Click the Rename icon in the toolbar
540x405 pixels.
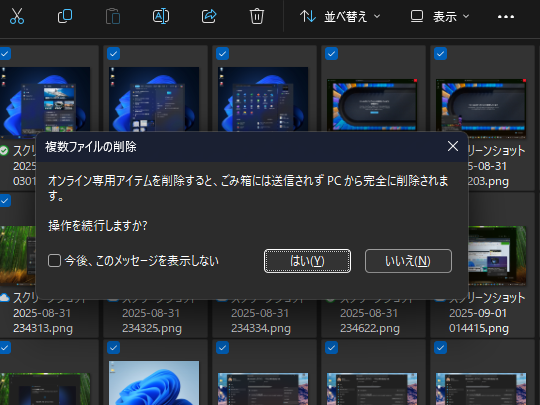pos(161,16)
